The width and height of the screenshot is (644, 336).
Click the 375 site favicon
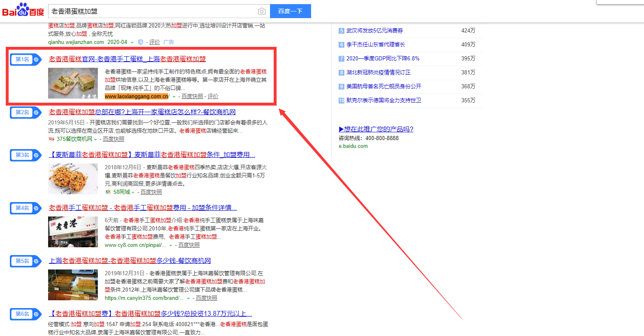[x=51, y=139]
